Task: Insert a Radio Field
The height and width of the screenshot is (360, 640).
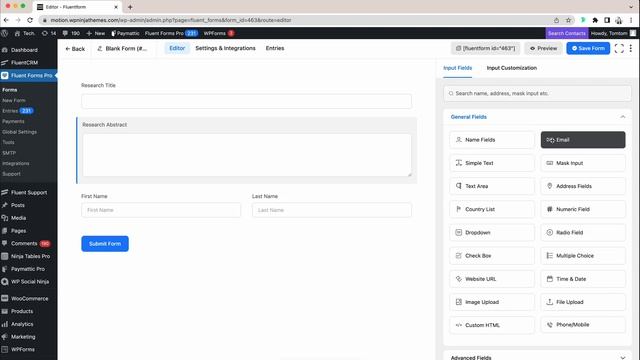Action: click(583, 232)
